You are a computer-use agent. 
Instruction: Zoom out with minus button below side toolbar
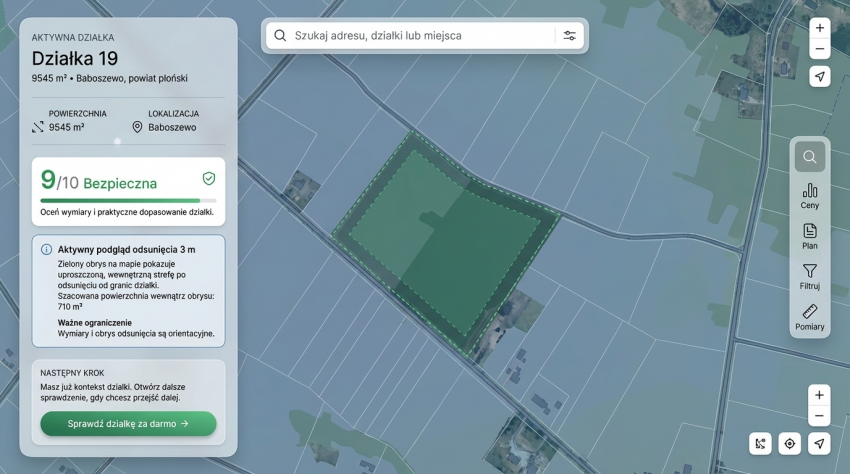pos(820,416)
